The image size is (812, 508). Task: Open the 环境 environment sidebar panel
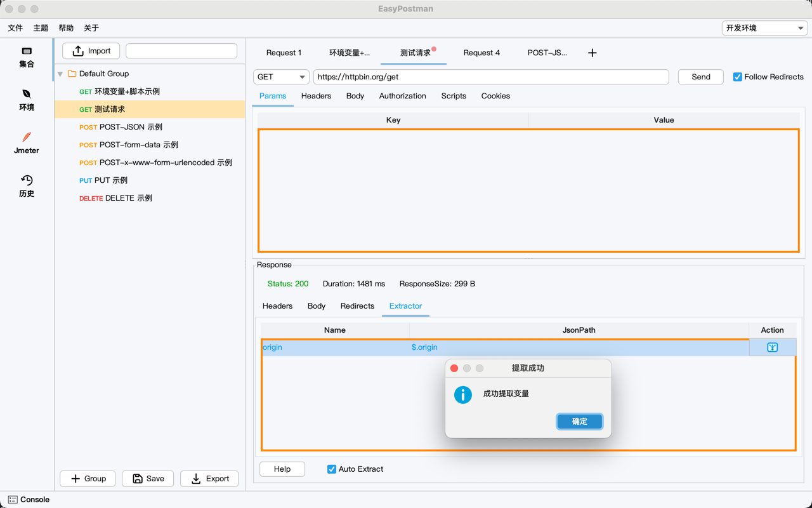coord(27,100)
